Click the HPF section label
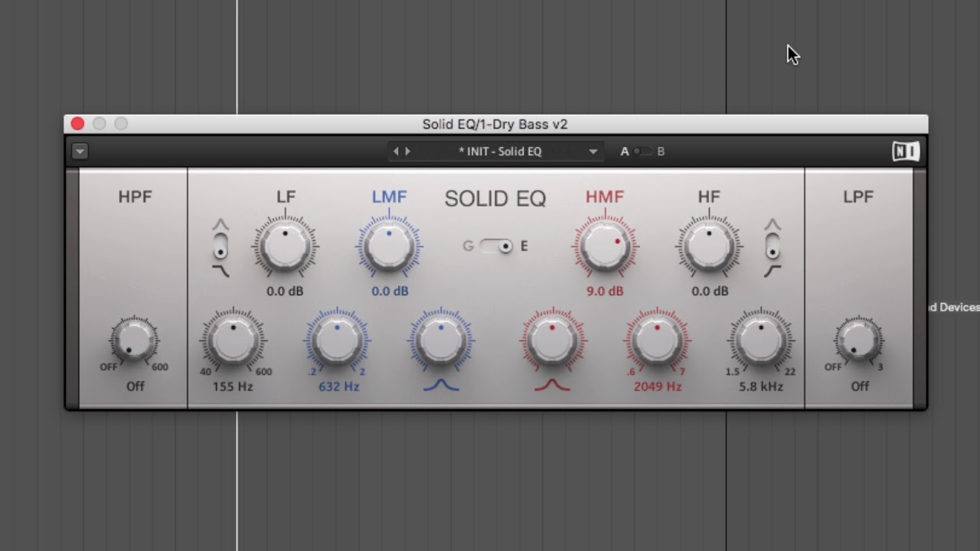Image resolution: width=980 pixels, height=551 pixels. pos(135,197)
